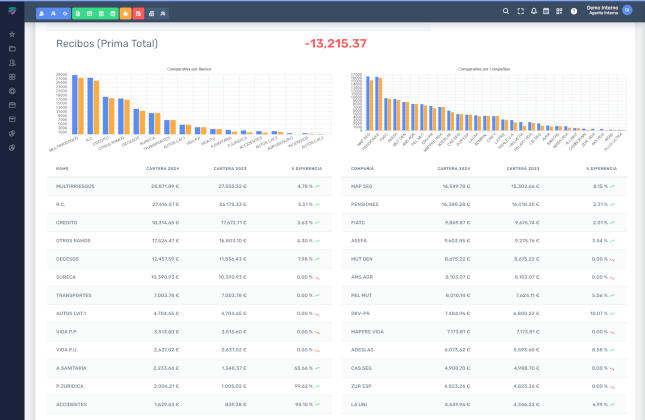Image resolution: width=645 pixels, height=420 pixels.
Task: Click the orange toolbar button
Action: [x=125, y=11]
